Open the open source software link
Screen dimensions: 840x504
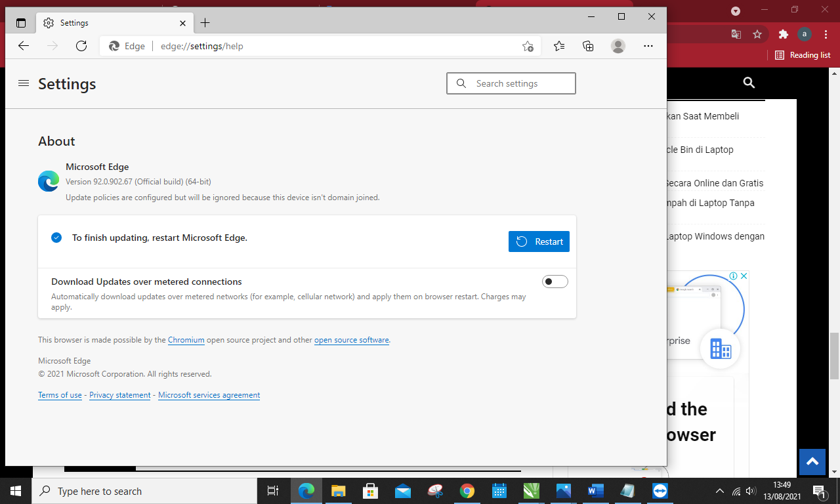(352, 340)
